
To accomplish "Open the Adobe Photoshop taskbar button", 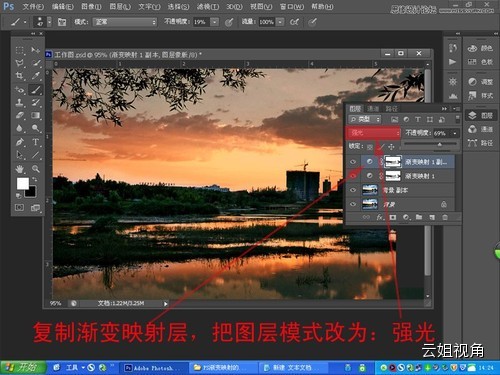I will pyautogui.click(x=153, y=368).
